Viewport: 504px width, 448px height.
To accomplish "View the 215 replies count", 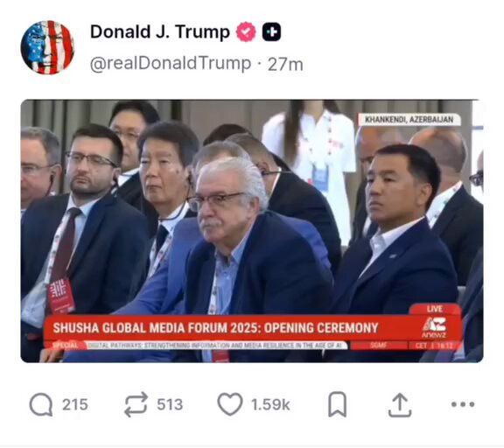I will (x=75, y=404).
